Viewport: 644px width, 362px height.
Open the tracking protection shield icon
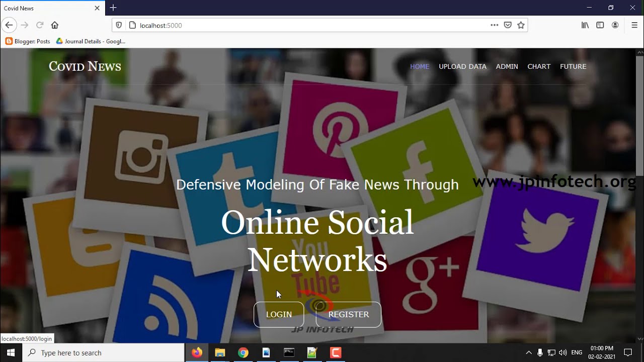119,25
